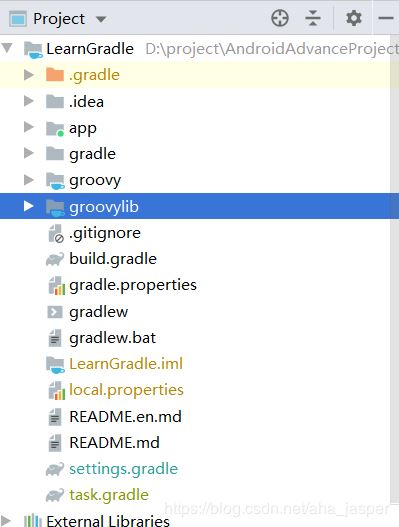The height and width of the screenshot is (527, 399).
Task: Click the gradle.properties file icon
Action: pyautogui.click(x=56, y=286)
